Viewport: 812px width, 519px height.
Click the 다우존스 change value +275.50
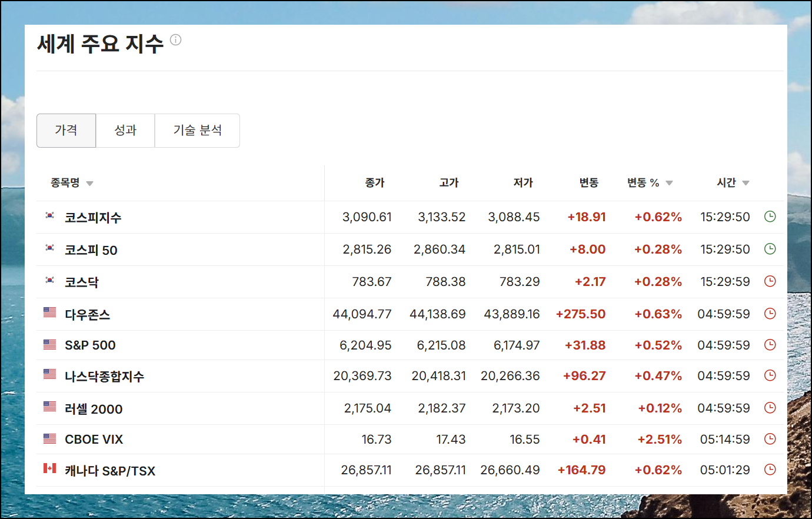tap(581, 314)
